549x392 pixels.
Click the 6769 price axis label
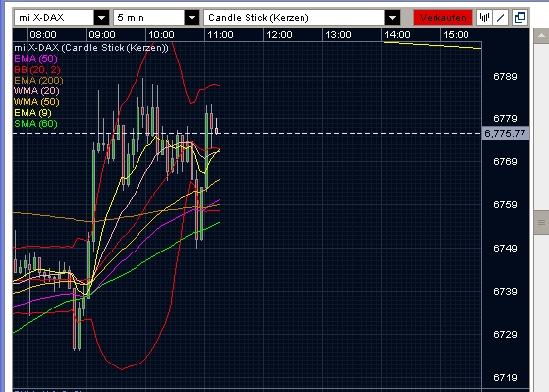[x=505, y=161]
